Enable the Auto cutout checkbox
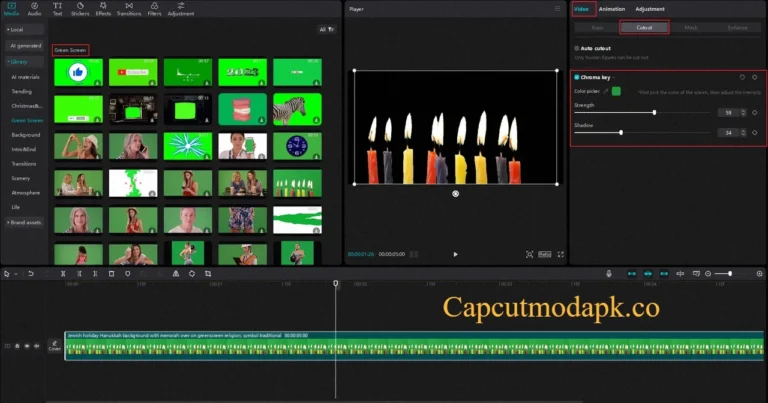Image resolution: width=768 pixels, height=403 pixels. [577, 47]
